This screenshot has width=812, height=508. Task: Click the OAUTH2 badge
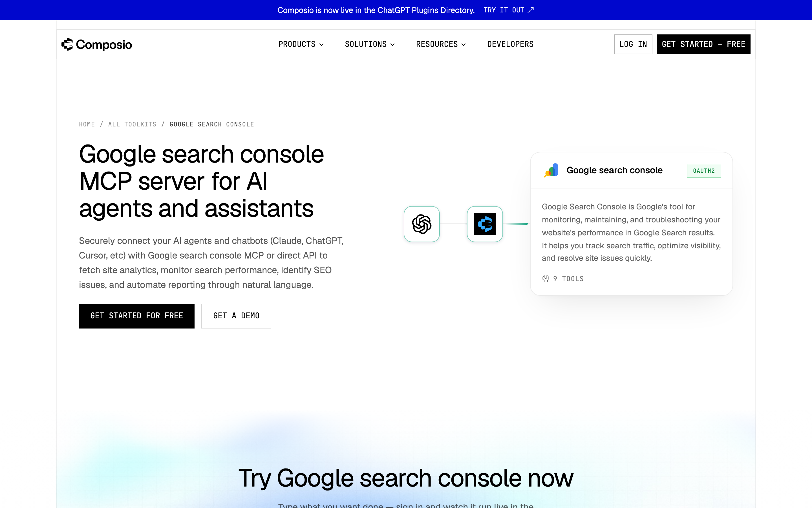[704, 171]
